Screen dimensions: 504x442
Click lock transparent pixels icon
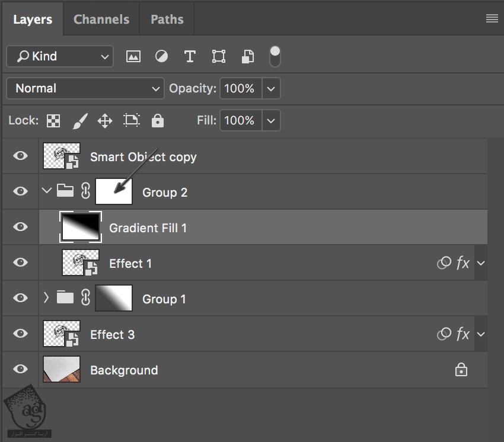(53, 121)
